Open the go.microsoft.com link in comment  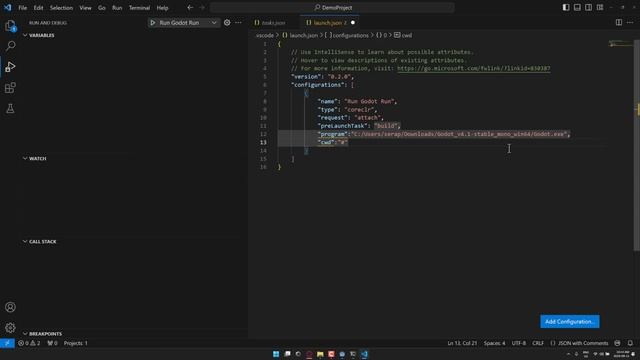point(473,69)
